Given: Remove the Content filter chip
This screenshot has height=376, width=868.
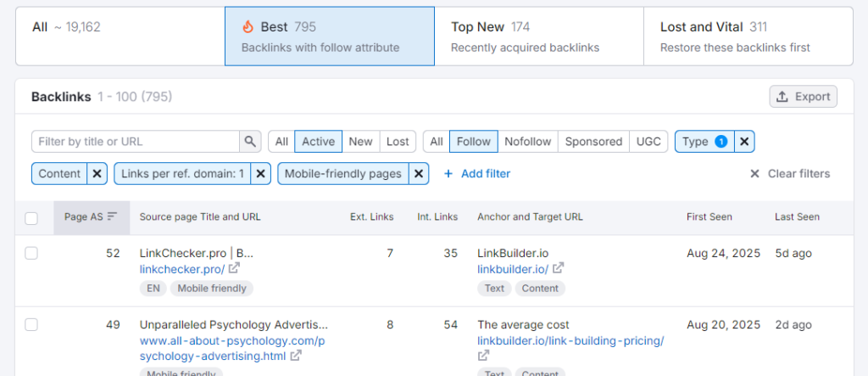Looking at the screenshot, I should pos(97,174).
